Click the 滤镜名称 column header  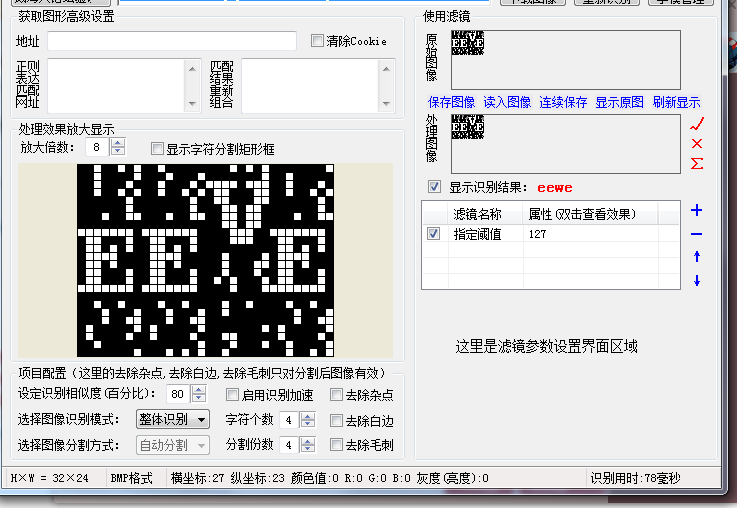(486, 214)
